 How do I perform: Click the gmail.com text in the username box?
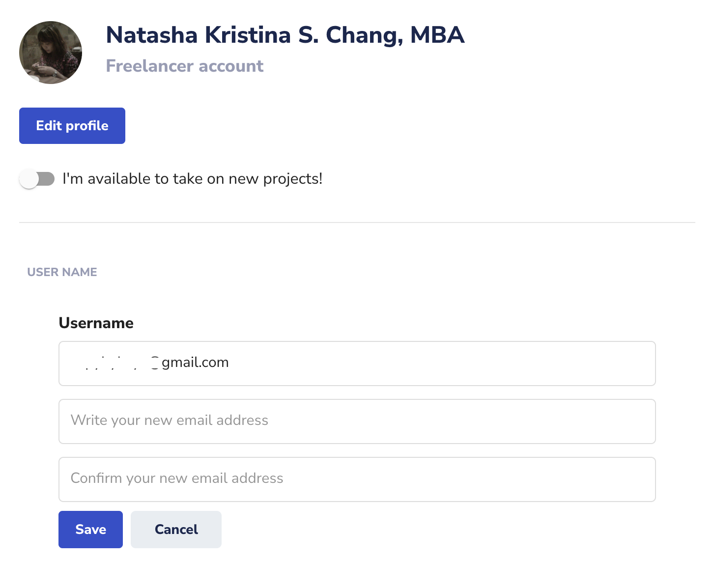(x=195, y=363)
